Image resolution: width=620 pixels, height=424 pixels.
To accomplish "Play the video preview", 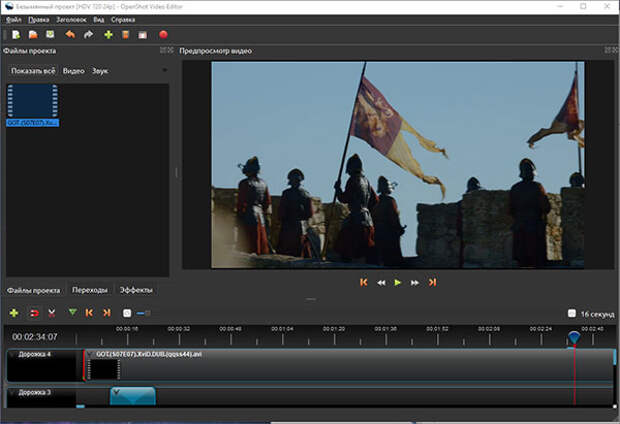I will 398,282.
